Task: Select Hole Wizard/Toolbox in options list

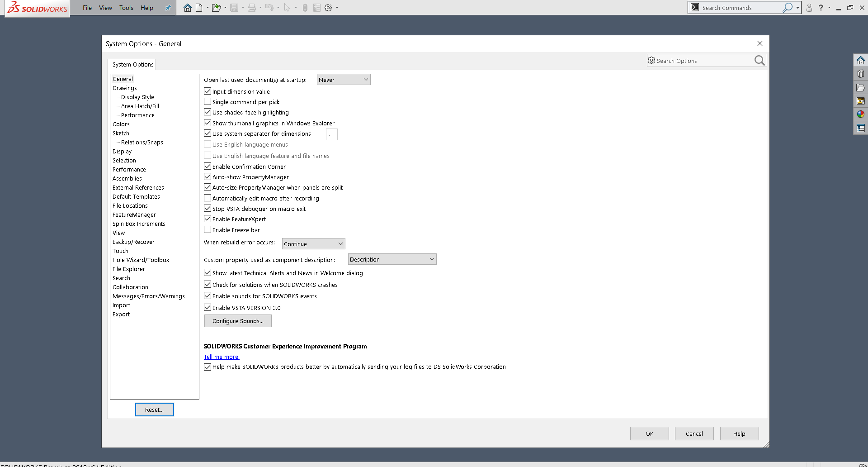Action: pos(141,260)
